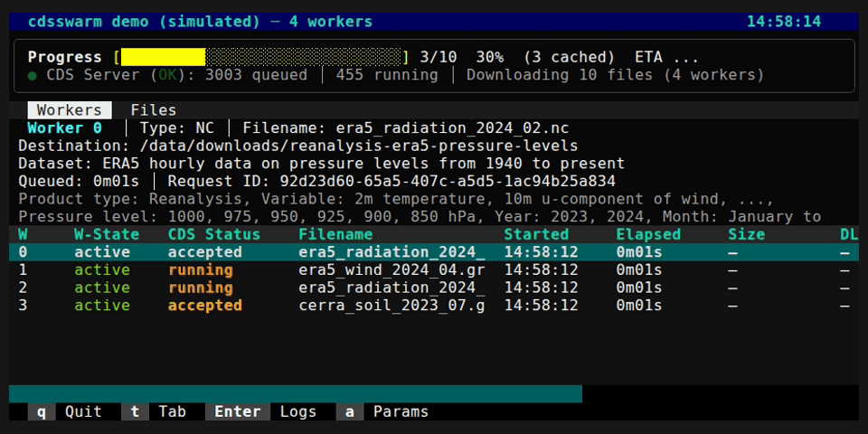
Task: Click worker 0 highlighted row filename
Action: [392, 252]
